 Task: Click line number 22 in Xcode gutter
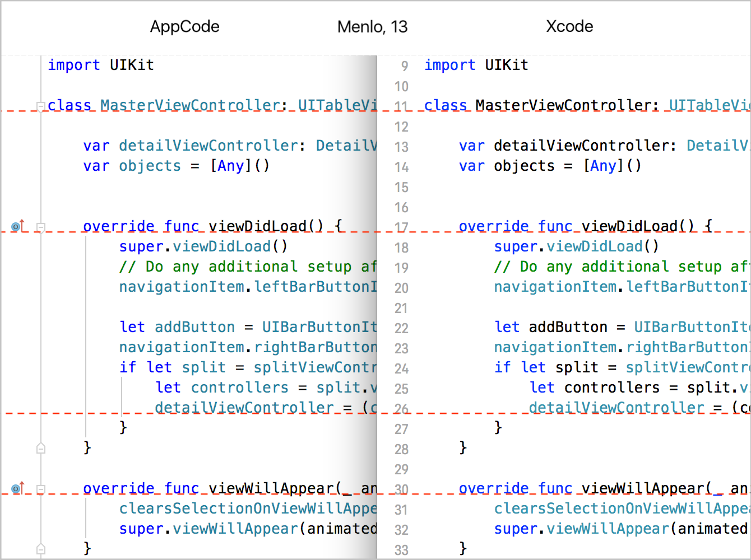click(401, 328)
